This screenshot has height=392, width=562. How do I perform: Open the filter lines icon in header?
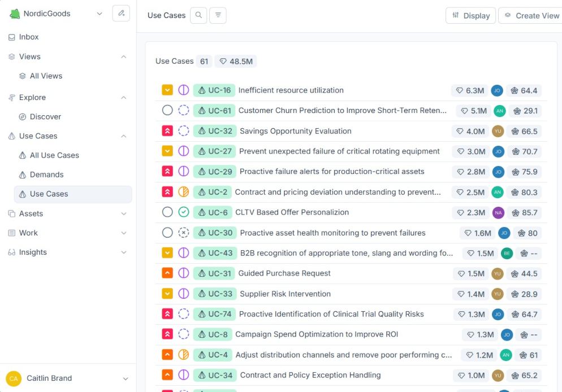coord(218,15)
